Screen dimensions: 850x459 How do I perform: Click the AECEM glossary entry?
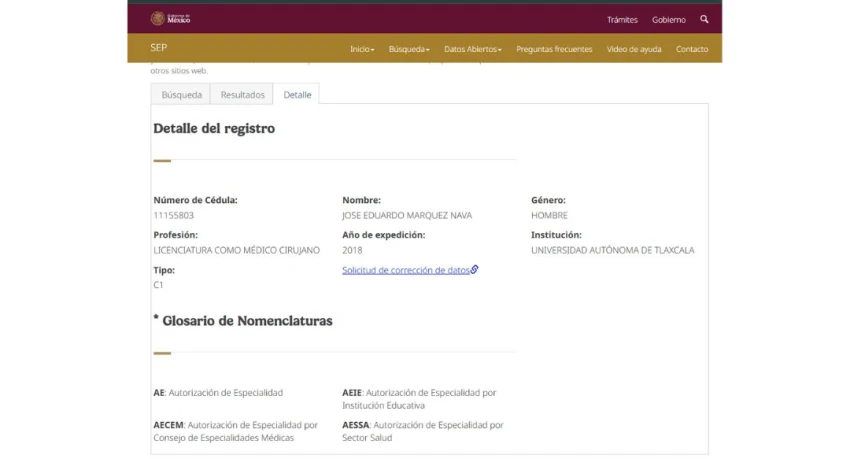click(235, 431)
